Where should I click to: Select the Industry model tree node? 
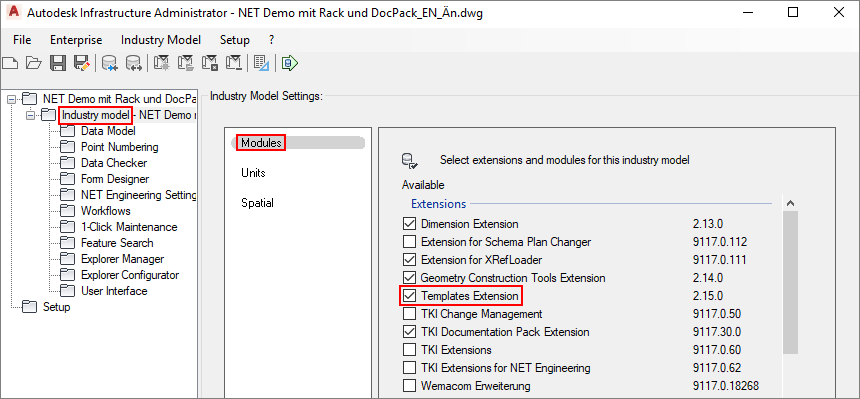point(96,115)
